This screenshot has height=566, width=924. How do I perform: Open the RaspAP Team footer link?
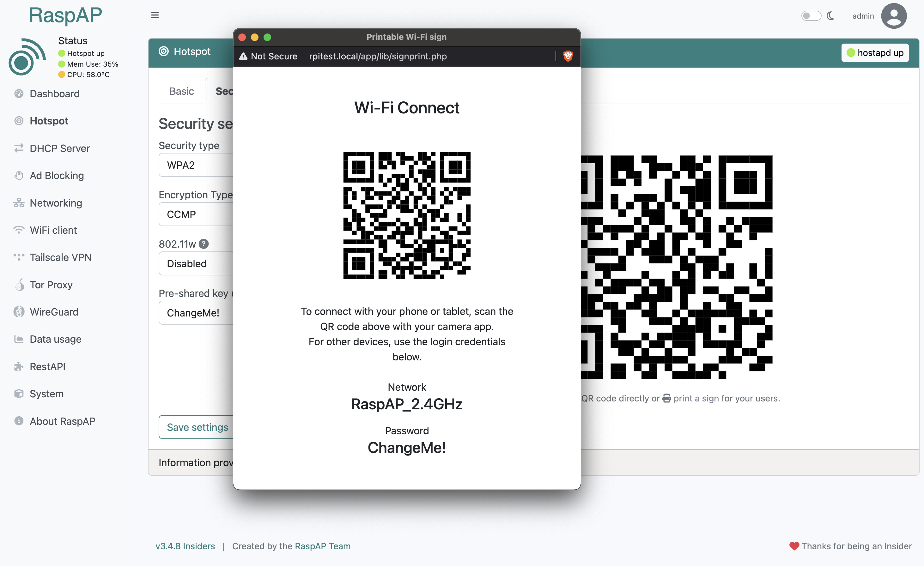(323, 546)
